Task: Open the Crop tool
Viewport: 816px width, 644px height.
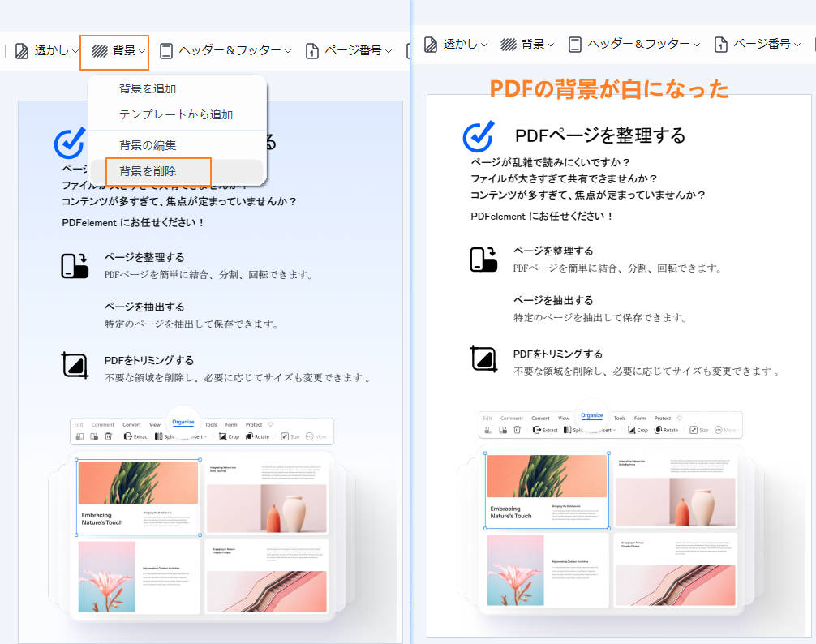Action: tap(230, 436)
